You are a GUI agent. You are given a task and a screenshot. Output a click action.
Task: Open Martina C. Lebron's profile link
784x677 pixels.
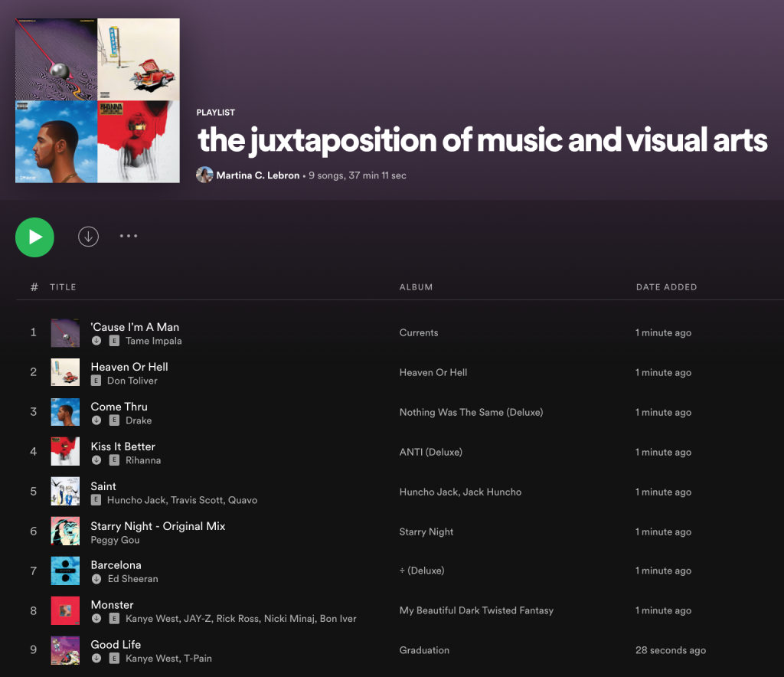coord(257,175)
